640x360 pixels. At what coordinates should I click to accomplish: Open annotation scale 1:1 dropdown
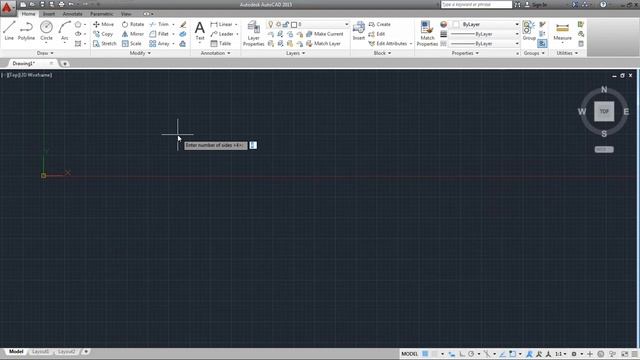point(560,354)
